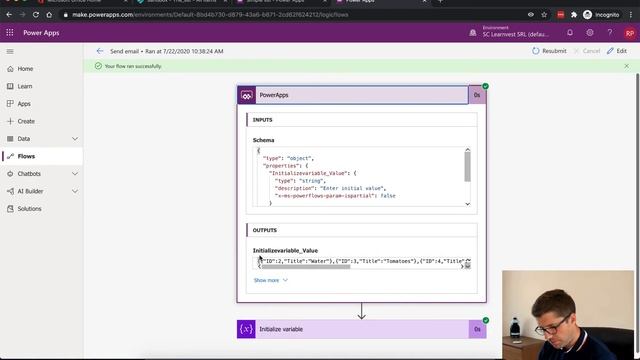Reload the browser page
The height and width of the screenshot is (360, 640).
(36, 15)
